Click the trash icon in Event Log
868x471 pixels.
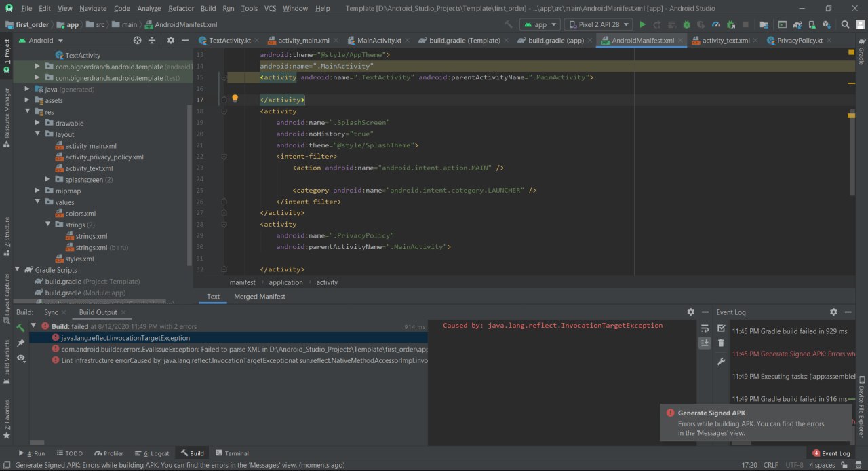click(x=721, y=343)
